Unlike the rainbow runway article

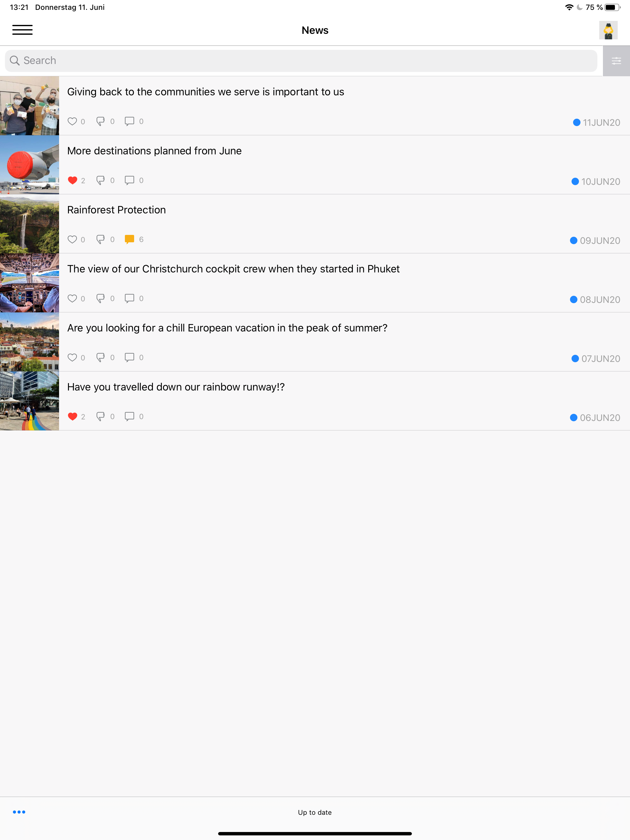pos(72,416)
